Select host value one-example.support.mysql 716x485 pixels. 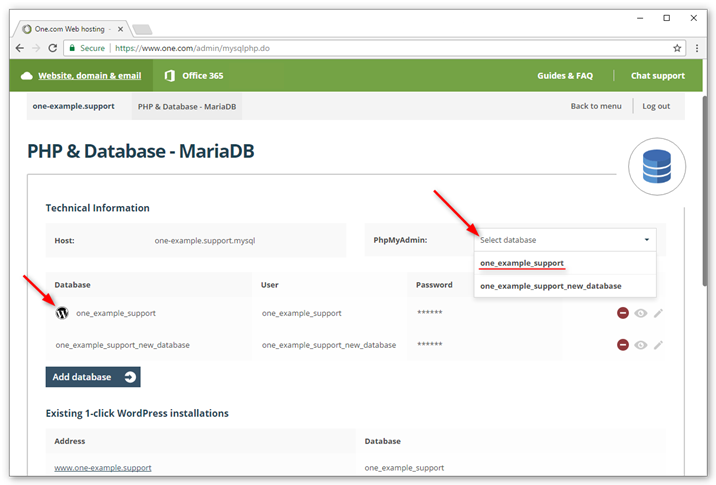click(205, 240)
